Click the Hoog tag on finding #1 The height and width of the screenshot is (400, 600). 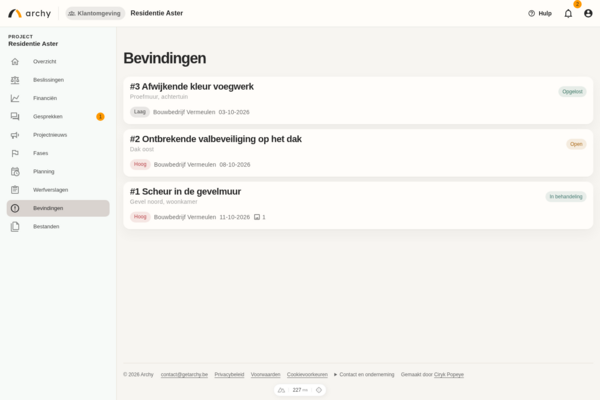tap(140, 217)
